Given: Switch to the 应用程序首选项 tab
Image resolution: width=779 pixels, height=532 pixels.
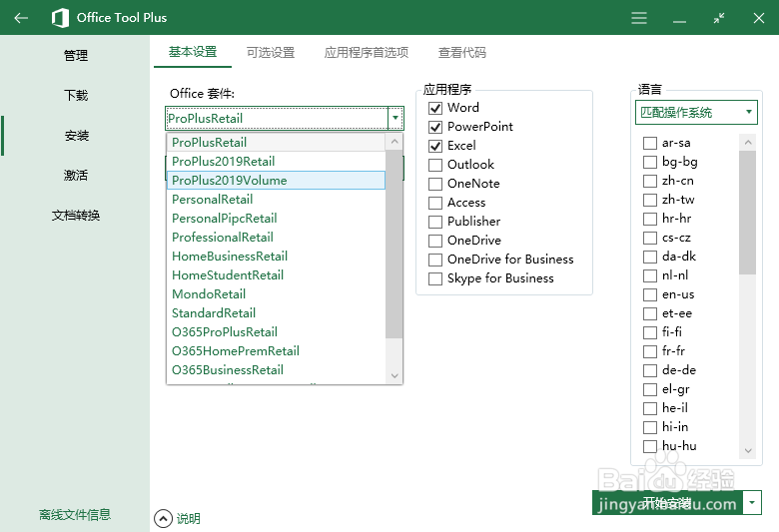Looking at the screenshot, I should [x=367, y=52].
